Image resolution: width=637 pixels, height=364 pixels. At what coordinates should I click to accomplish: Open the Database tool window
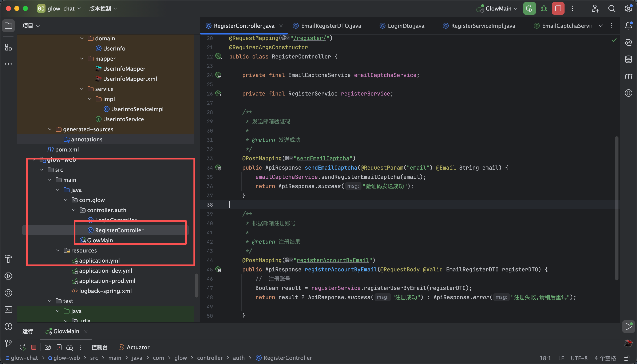click(628, 60)
